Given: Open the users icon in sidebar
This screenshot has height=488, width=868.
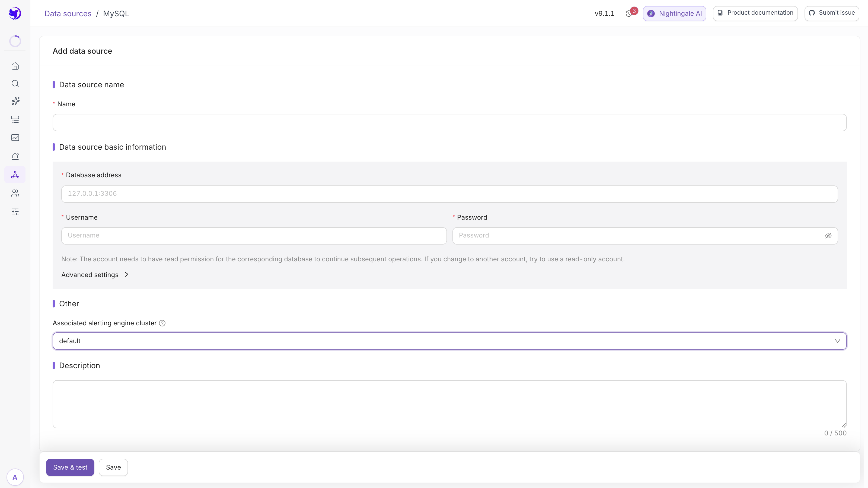Looking at the screenshot, I should point(15,193).
